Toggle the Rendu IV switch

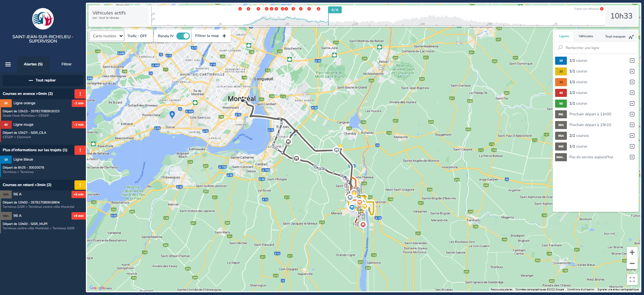tap(183, 36)
